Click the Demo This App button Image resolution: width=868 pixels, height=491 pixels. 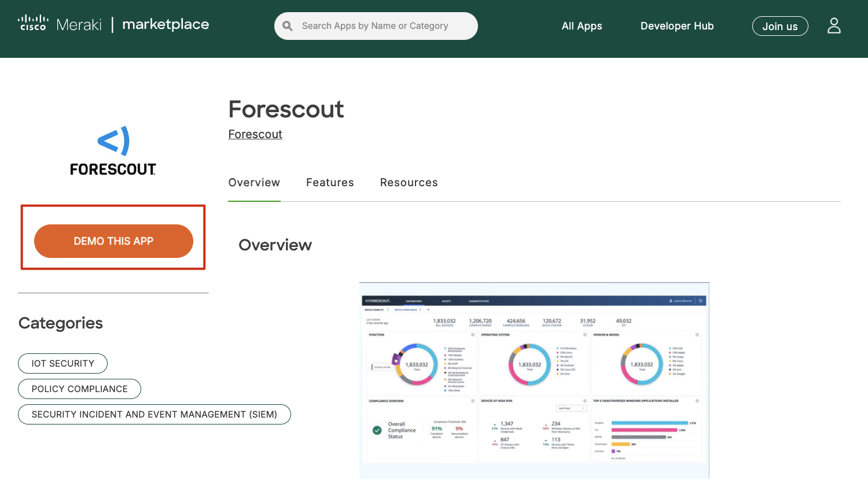(113, 241)
